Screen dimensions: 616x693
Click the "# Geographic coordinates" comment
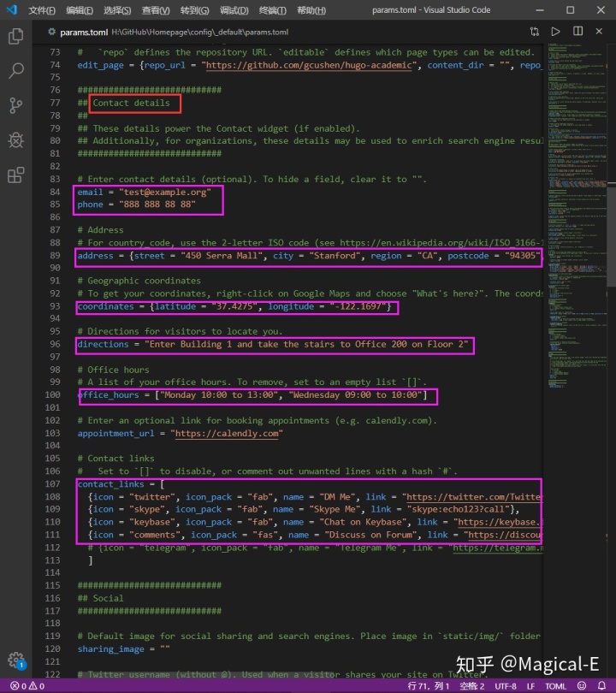[x=139, y=281]
